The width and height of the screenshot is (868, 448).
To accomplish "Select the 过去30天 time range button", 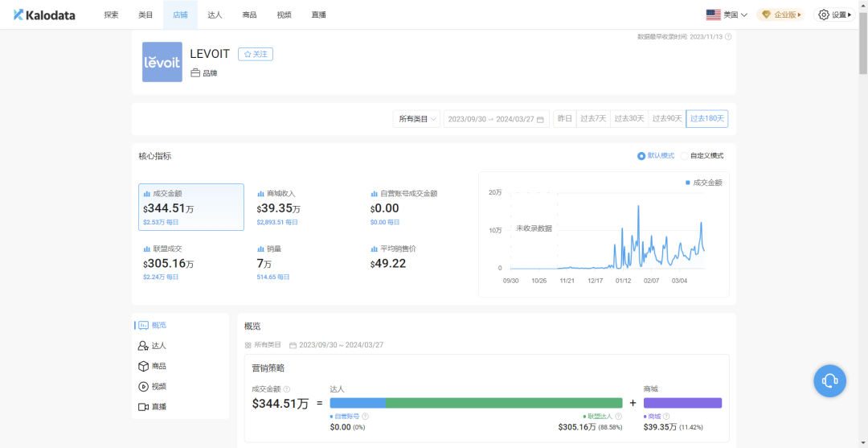I will coord(629,119).
